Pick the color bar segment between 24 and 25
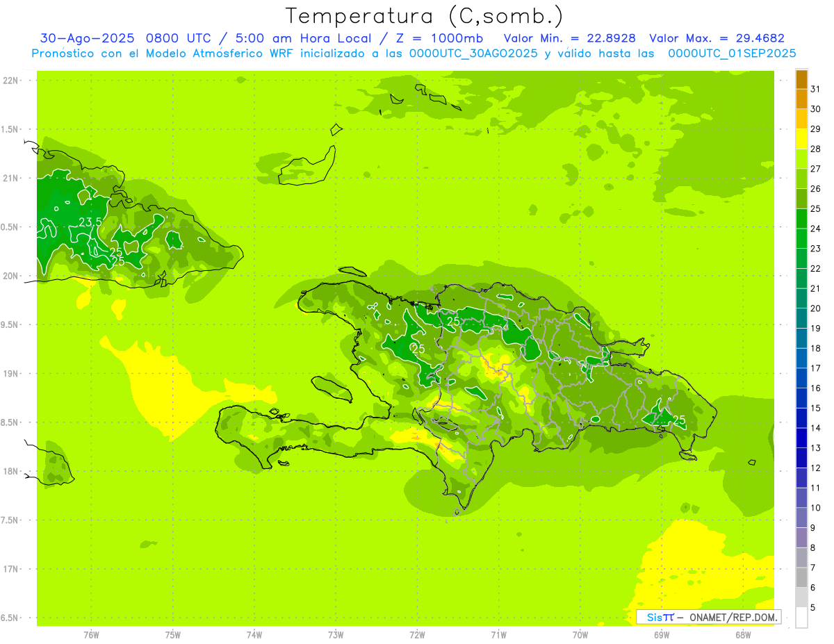Screen dimensions: 834x644 pos(801,218)
